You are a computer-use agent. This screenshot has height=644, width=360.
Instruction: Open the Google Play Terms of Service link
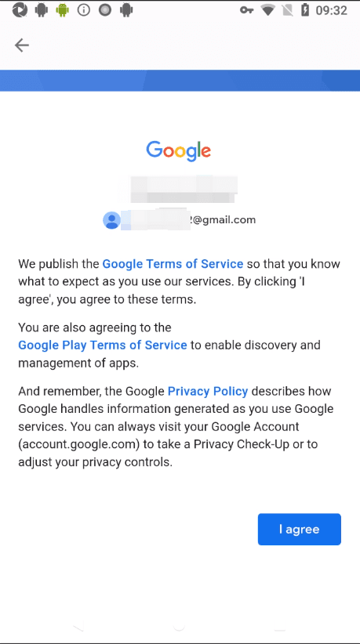(x=102, y=345)
